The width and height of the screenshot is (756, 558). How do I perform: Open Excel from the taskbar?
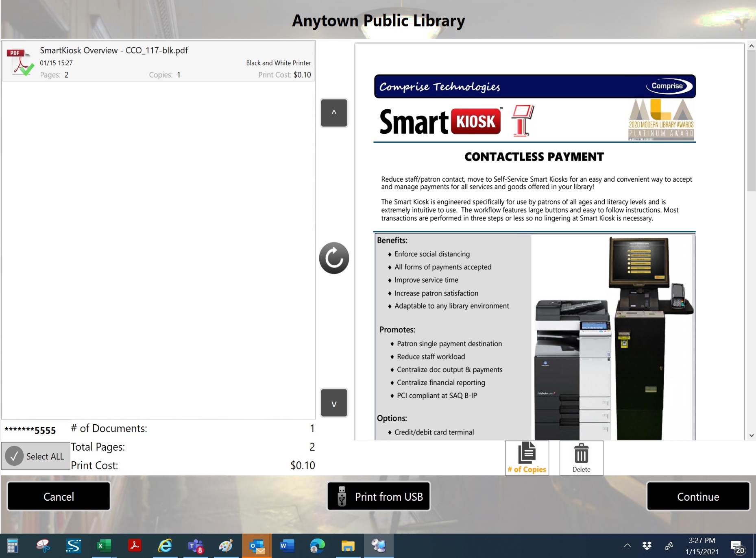pos(104,545)
